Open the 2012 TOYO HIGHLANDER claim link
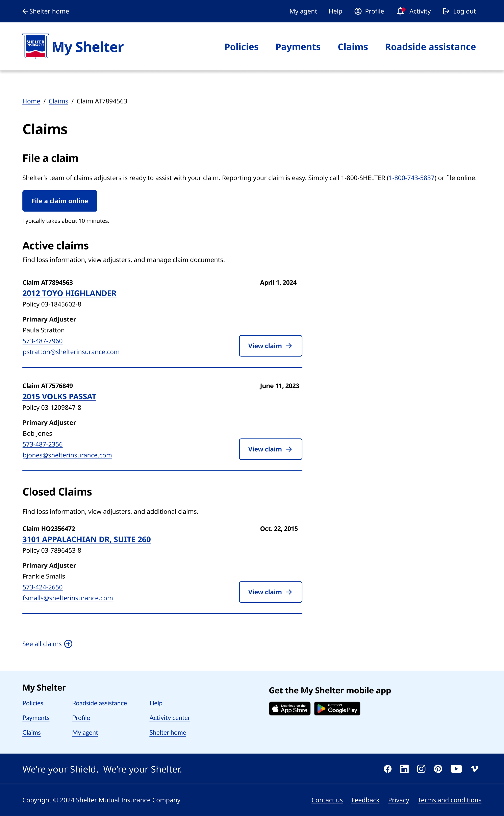Image resolution: width=504 pixels, height=816 pixels. coord(69,293)
